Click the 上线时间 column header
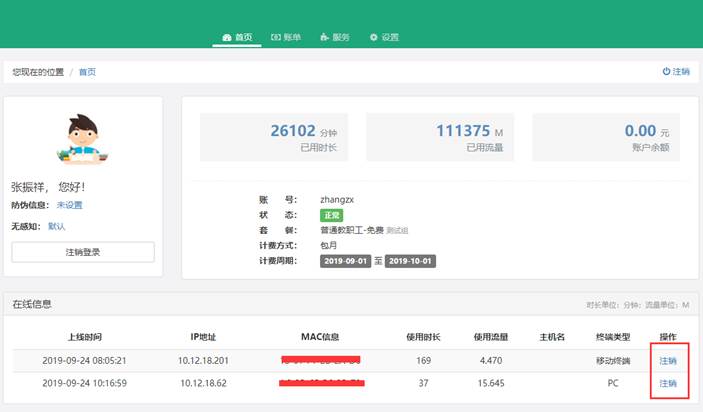Screen dimensions: 703x412 (x=83, y=337)
